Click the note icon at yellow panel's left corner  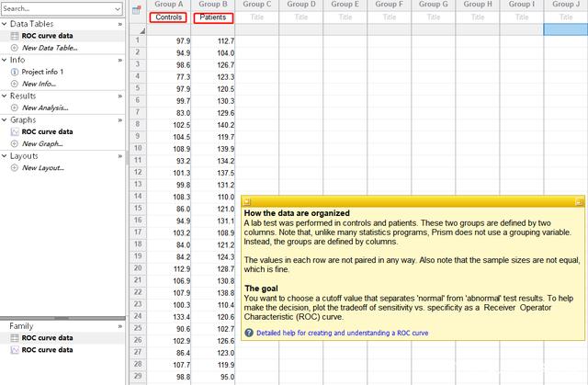tap(247, 201)
